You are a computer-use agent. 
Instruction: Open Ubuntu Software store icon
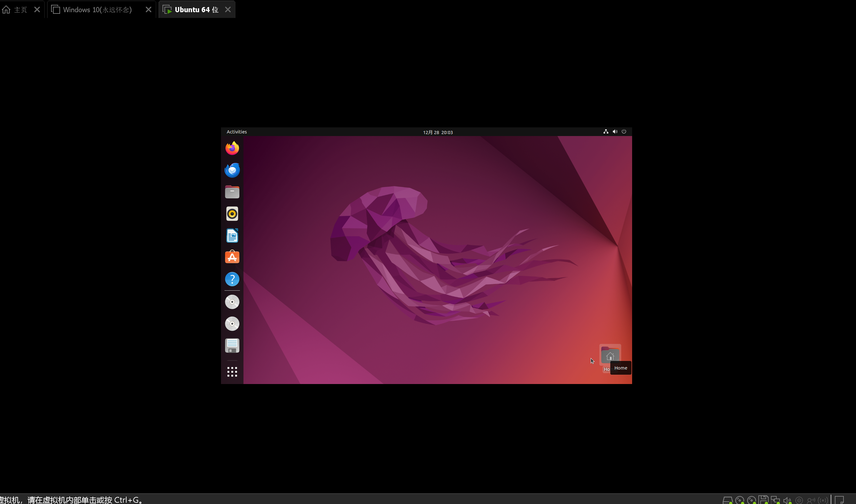click(232, 257)
